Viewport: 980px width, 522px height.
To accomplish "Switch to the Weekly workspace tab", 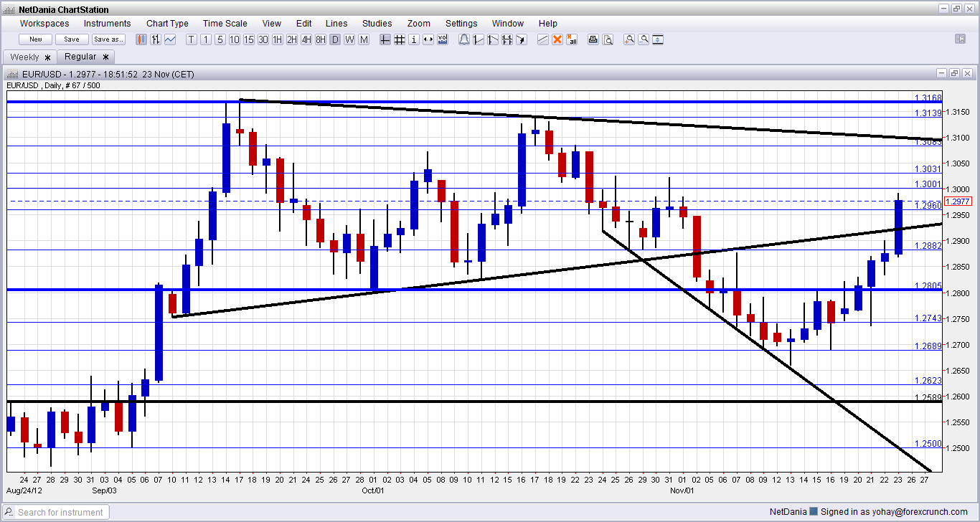I will coord(25,57).
